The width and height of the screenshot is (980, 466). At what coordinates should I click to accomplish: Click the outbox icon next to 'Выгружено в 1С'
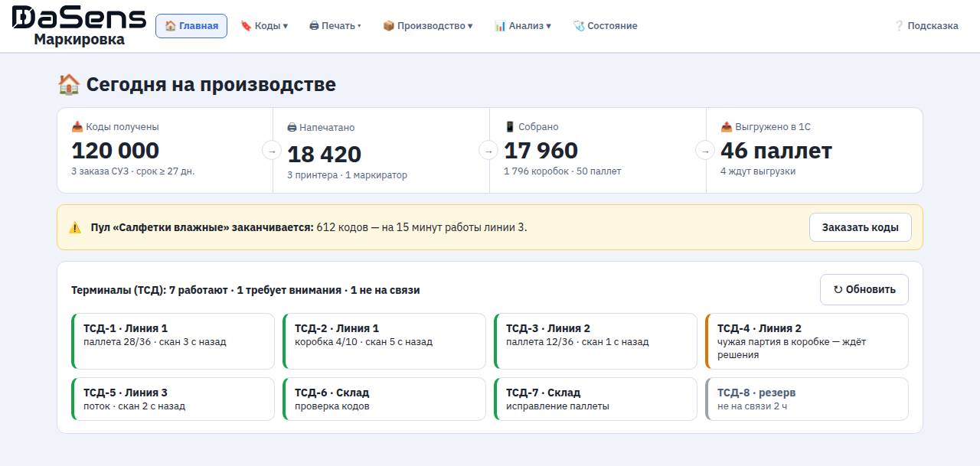[x=727, y=127]
